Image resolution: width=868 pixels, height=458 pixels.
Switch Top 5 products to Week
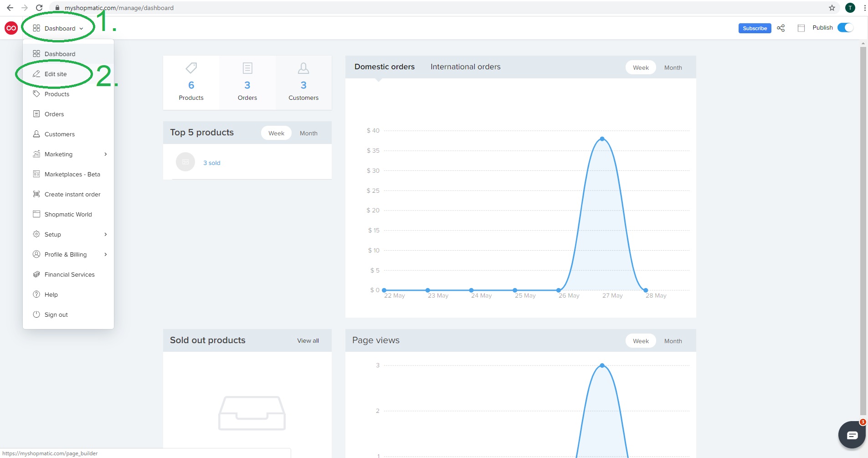click(276, 133)
